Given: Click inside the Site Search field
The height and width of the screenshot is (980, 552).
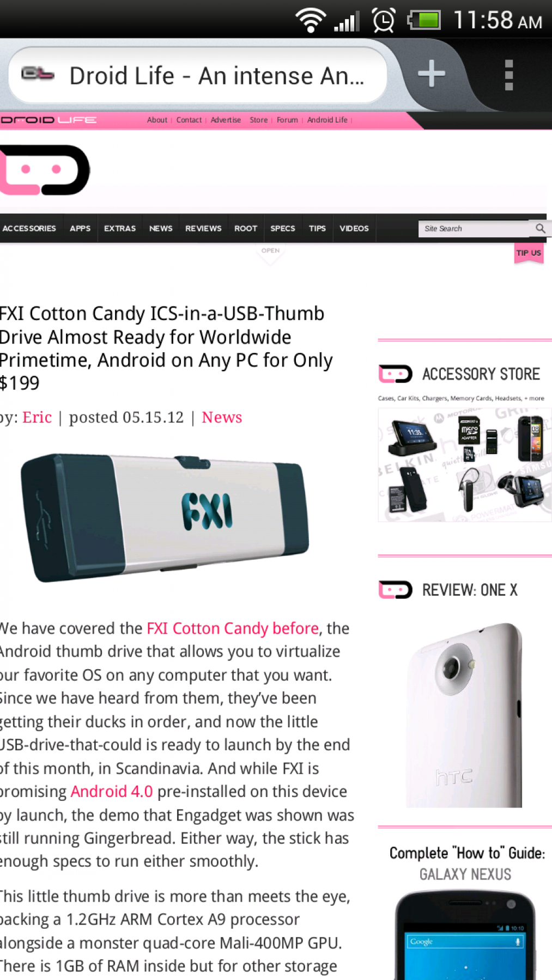Looking at the screenshot, I should tap(475, 229).
